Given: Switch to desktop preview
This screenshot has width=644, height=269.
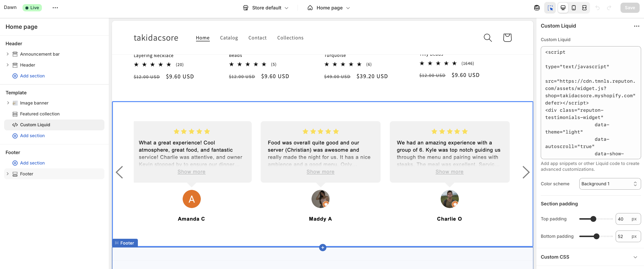Looking at the screenshot, I should [563, 8].
